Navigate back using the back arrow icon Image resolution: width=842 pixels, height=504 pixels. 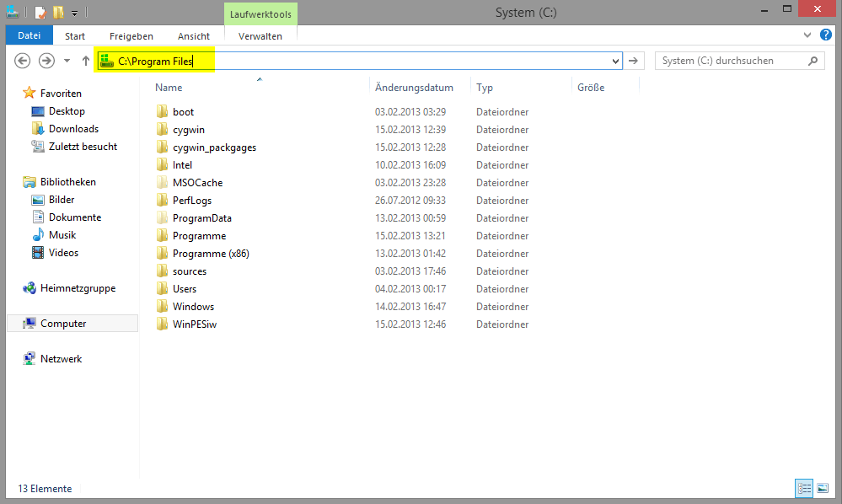pyautogui.click(x=22, y=61)
